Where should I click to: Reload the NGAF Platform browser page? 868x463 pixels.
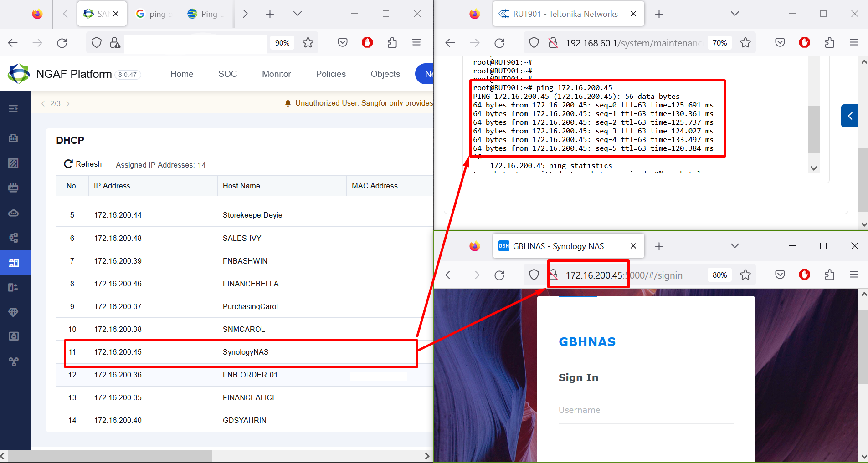pos(62,43)
